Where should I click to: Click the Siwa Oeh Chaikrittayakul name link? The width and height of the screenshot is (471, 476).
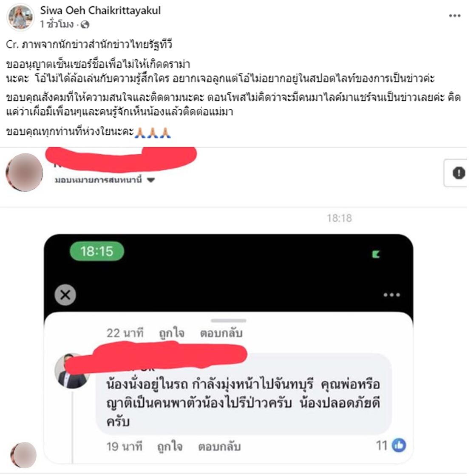100,11
